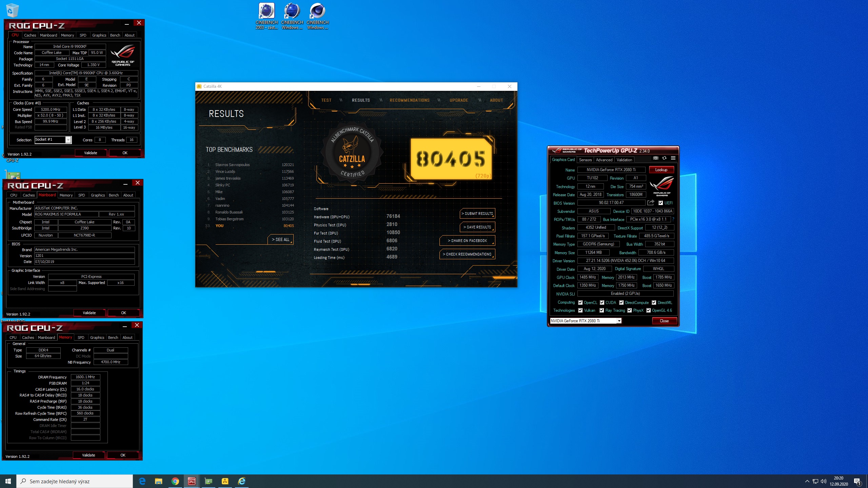Toggle the OpenCL checkbox
The image size is (868, 488).
point(580,303)
